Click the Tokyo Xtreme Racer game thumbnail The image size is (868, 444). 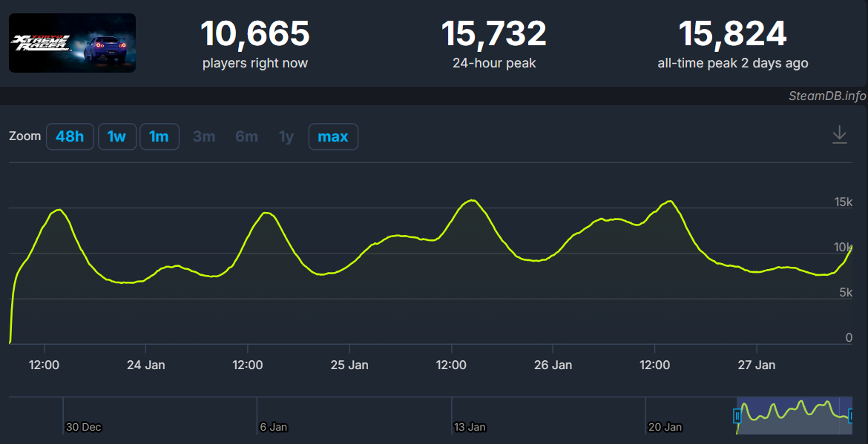pos(72,43)
